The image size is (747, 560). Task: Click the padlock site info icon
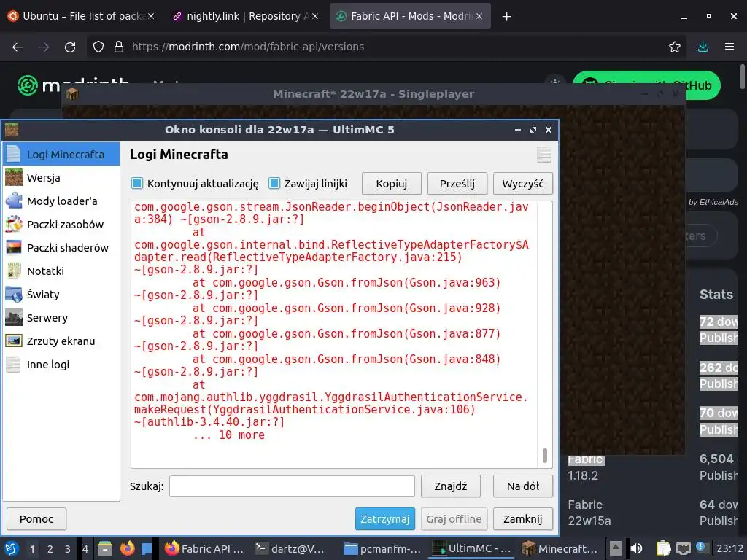pos(119,47)
